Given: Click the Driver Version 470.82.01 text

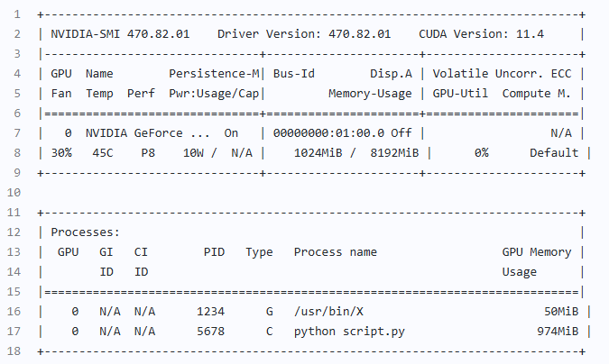Looking at the screenshot, I should [304, 34].
